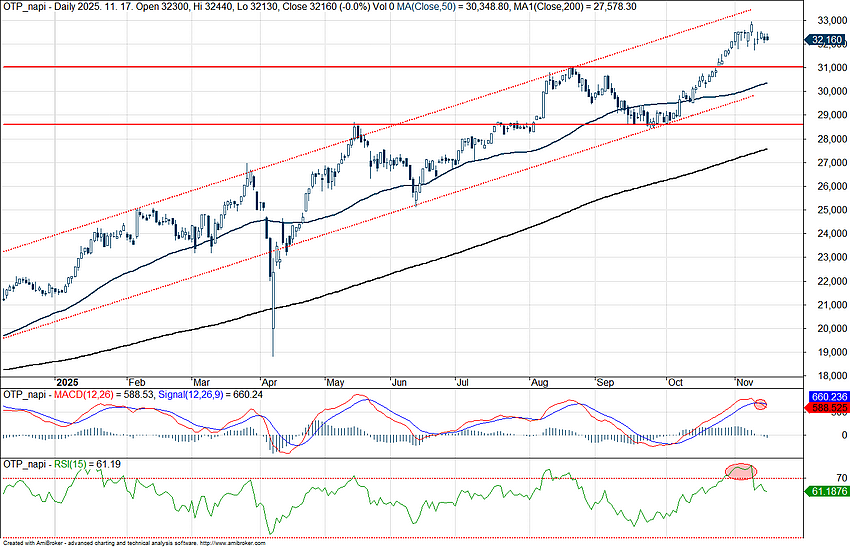Click the blue 660.236 Signal value tag

pyautogui.click(x=829, y=397)
